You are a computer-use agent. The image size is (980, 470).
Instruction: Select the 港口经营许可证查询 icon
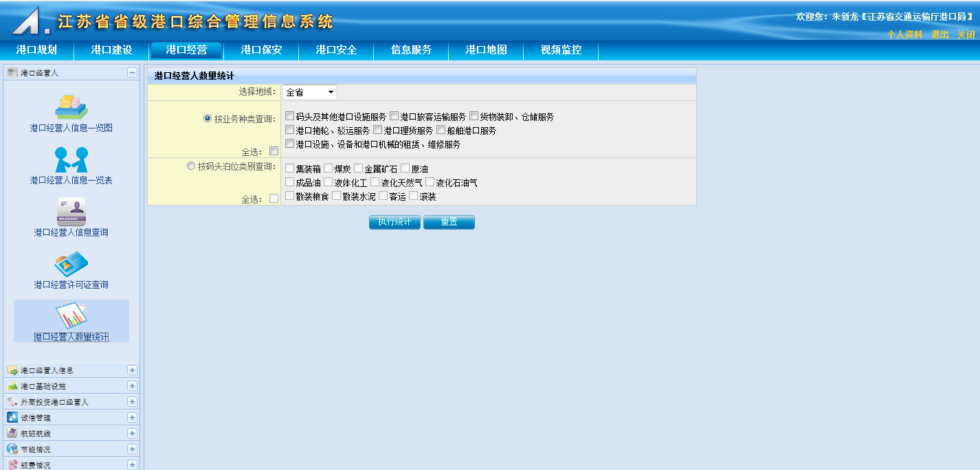pos(71,264)
